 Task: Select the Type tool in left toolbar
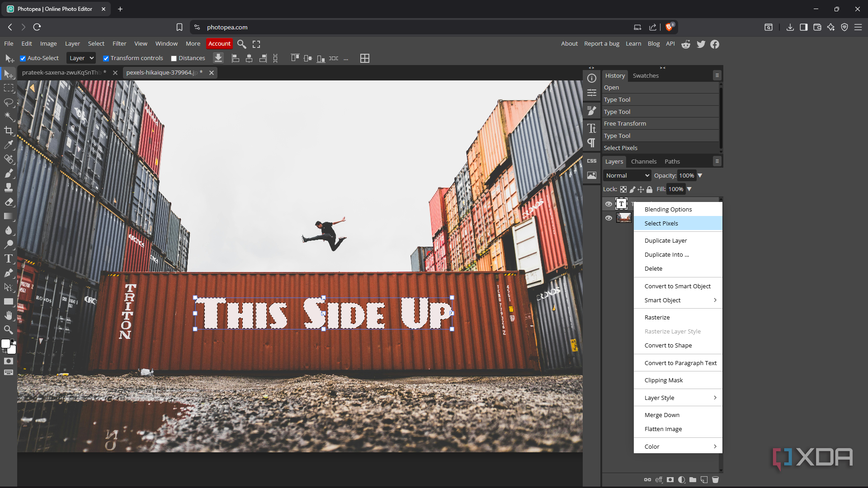(9, 259)
